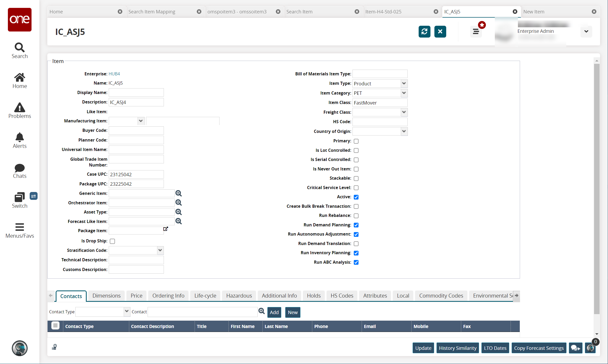This screenshot has width=608, height=364.
Task: Switch to the Dimensions tab
Action: tap(106, 296)
